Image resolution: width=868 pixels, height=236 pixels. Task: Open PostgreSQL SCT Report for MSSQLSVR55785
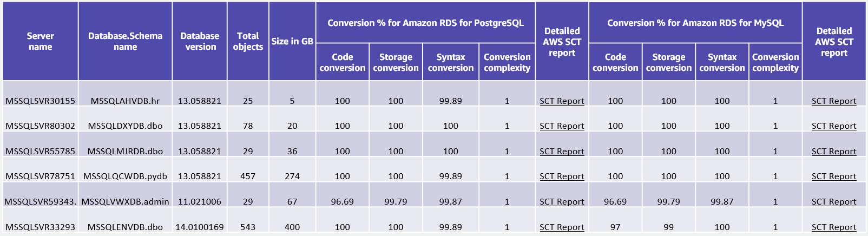tap(562, 152)
